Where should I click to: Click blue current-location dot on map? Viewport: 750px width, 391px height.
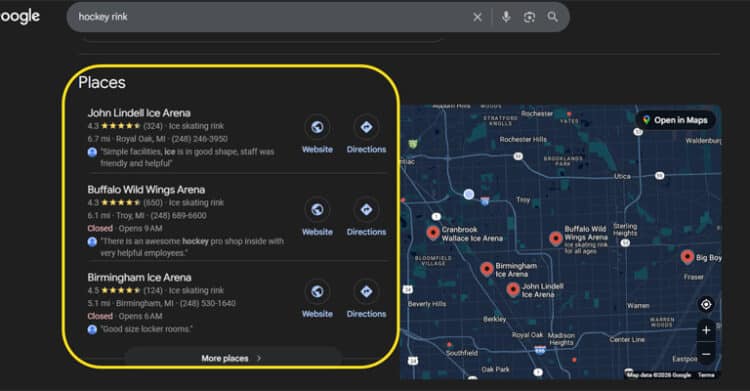point(469,194)
